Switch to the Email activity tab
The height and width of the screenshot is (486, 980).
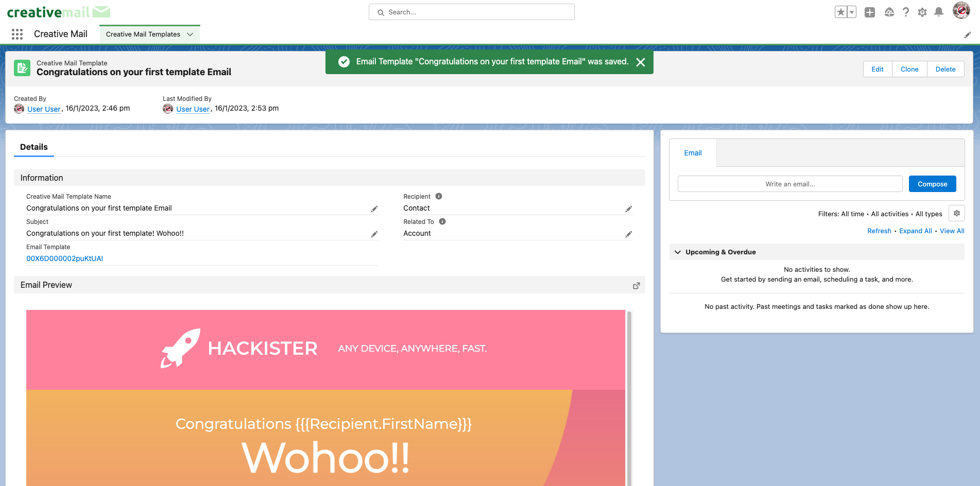coord(693,153)
